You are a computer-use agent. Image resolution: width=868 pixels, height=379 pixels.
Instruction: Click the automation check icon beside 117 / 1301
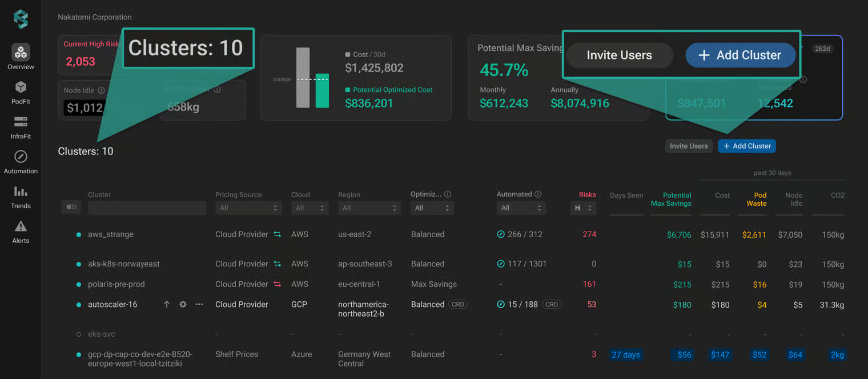coord(501,264)
